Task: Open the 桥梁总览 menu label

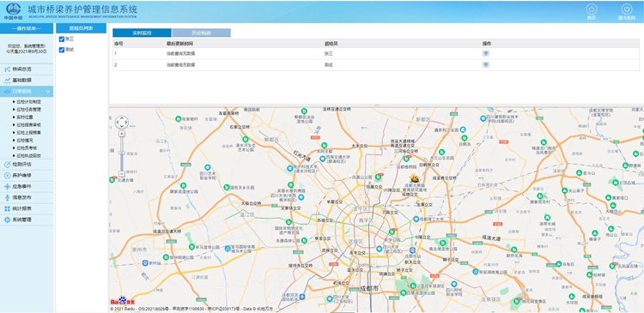Action: (x=21, y=69)
